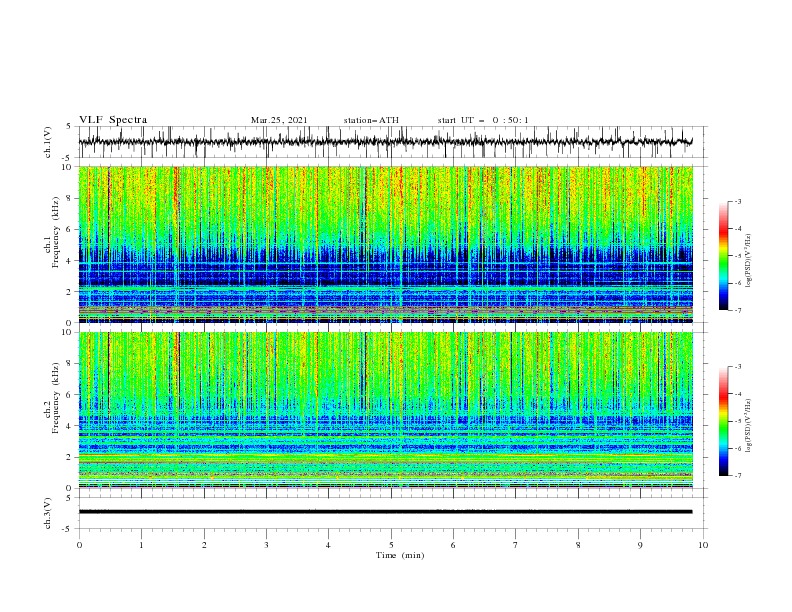
Task: Click the ch.1 spectrogram panel
Action: (x=386, y=244)
